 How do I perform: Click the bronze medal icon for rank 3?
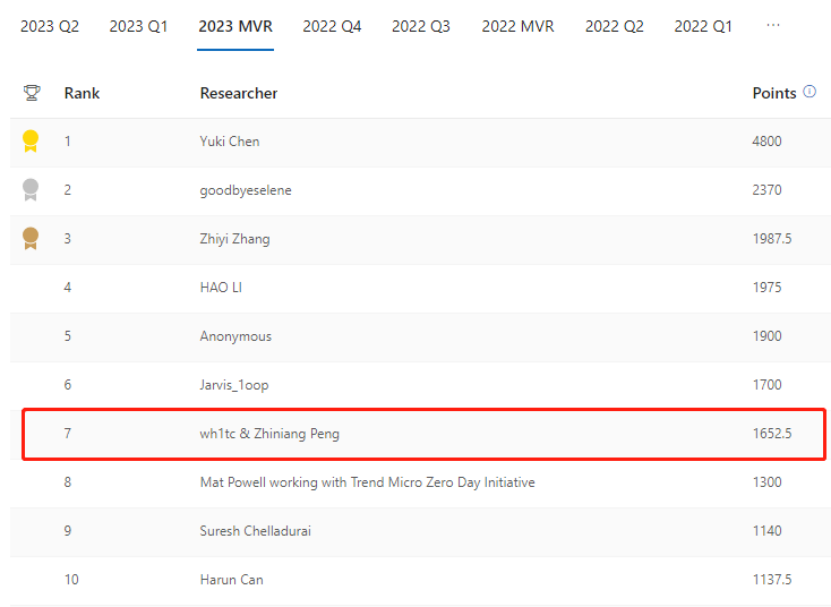tap(31, 238)
